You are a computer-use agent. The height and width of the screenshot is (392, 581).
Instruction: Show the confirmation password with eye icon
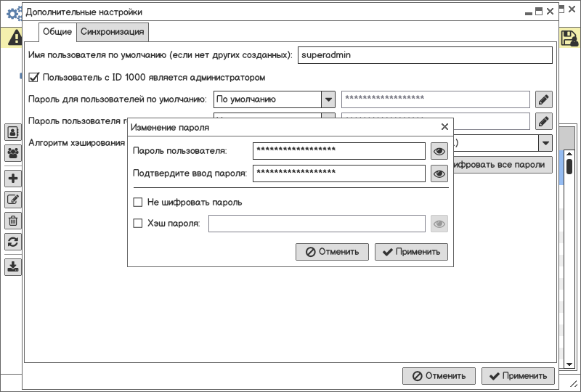click(x=439, y=173)
